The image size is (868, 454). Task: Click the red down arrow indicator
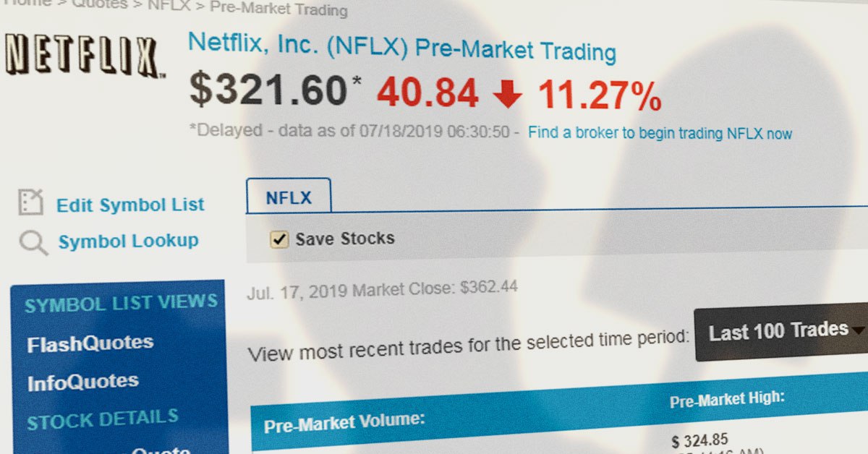508,95
